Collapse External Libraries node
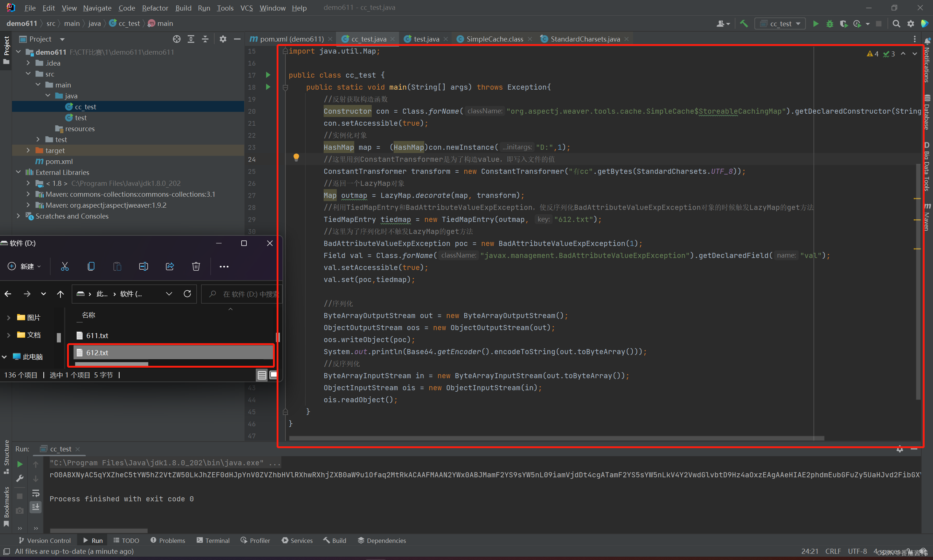 [x=19, y=172]
